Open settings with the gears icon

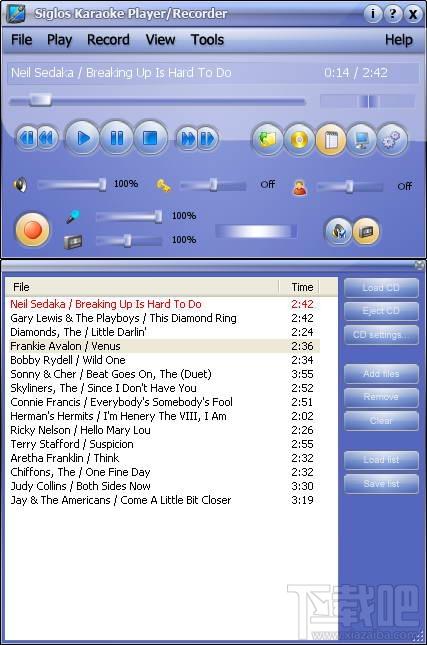392,140
